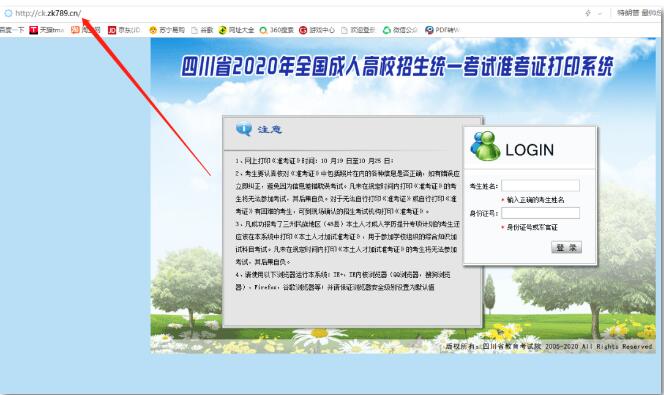Expand the small arrow beside the lightning icon
The image size is (664, 395).
[600, 14]
